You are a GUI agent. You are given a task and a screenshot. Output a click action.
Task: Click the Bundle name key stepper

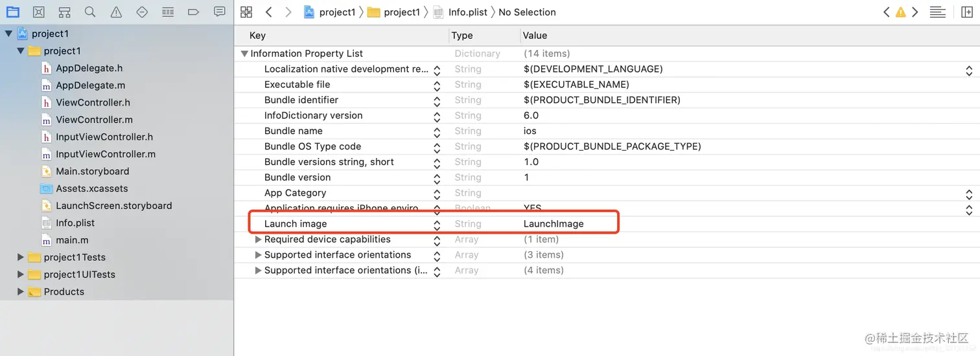(x=437, y=132)
